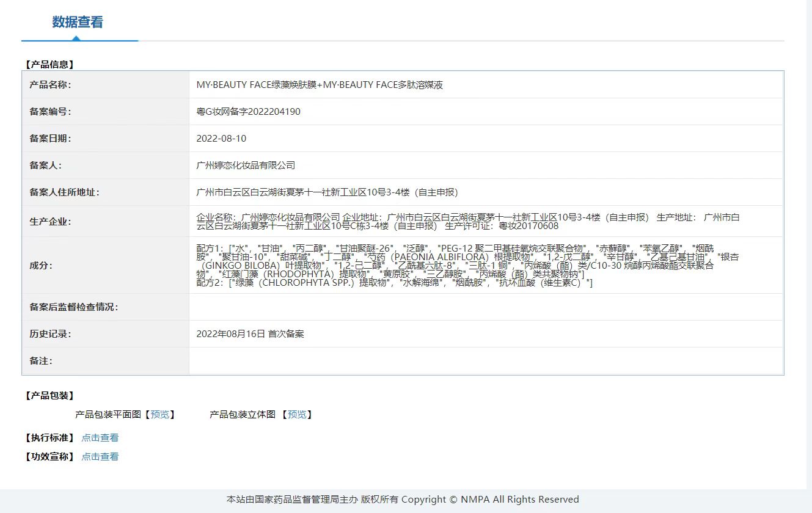Select the 备案编号 row label
This screenshot has width=812, height=513.
tap(50, 112)
